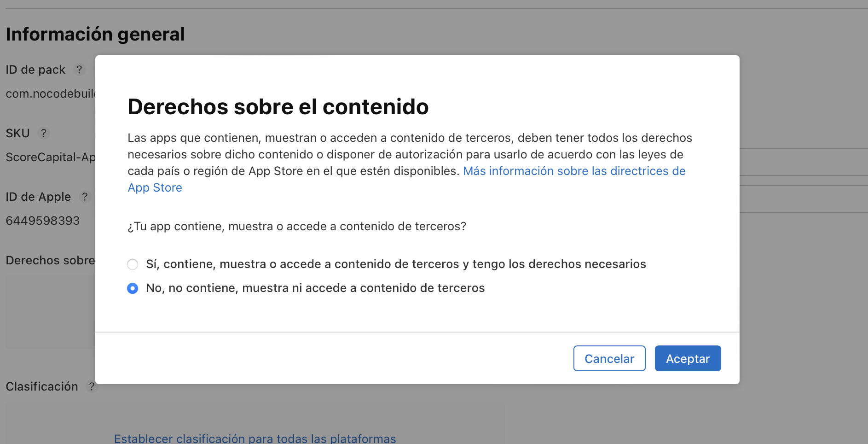868x444 pixels.
Task: Click the 'ID de Apple' label
Action: (x=38, y=197)
